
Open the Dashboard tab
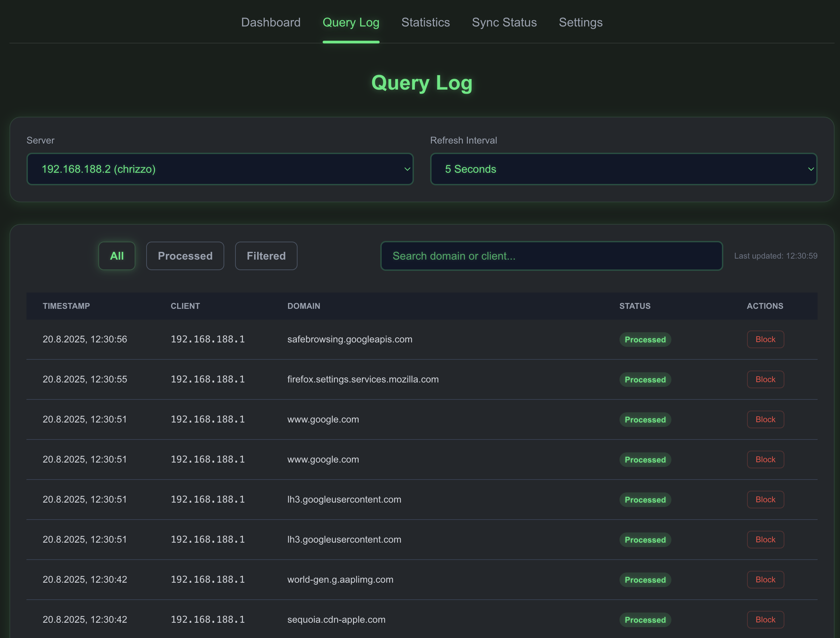tap(271, 22)
